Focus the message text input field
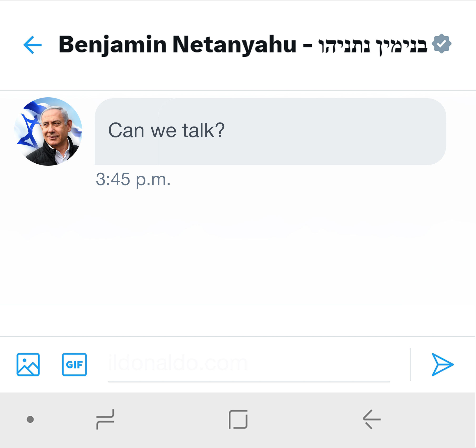The image size is (476, 448). pyautogui.click(x=249, y=364)
